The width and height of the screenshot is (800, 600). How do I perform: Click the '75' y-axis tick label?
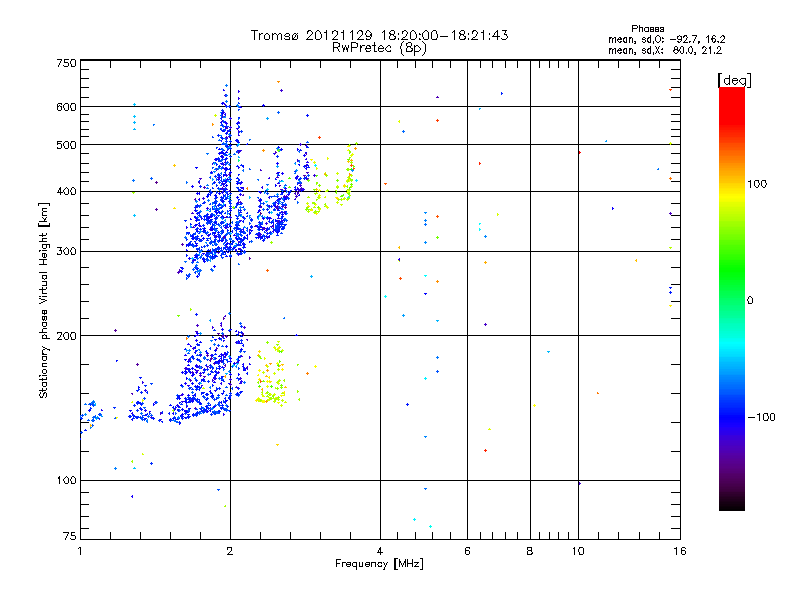point(70,536)
